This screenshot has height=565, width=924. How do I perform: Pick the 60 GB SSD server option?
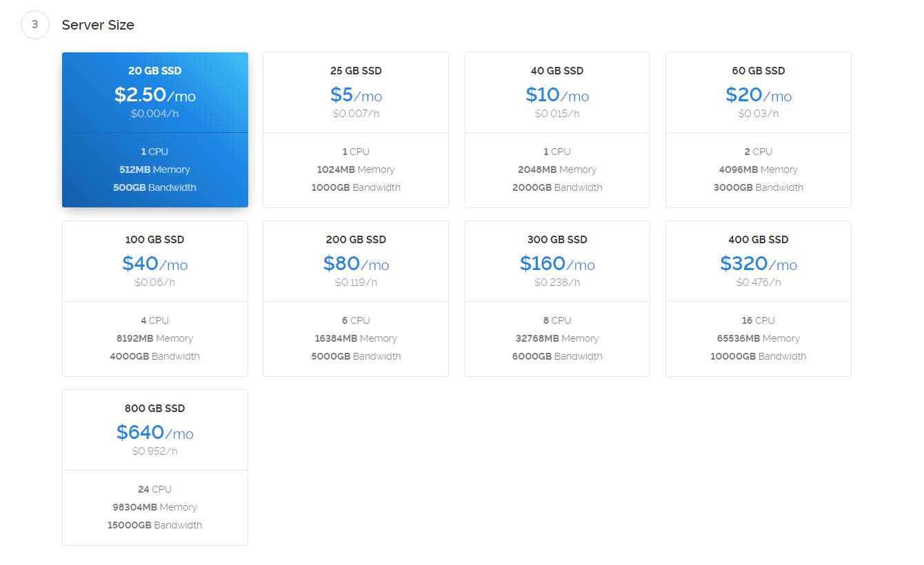point(758,130)
